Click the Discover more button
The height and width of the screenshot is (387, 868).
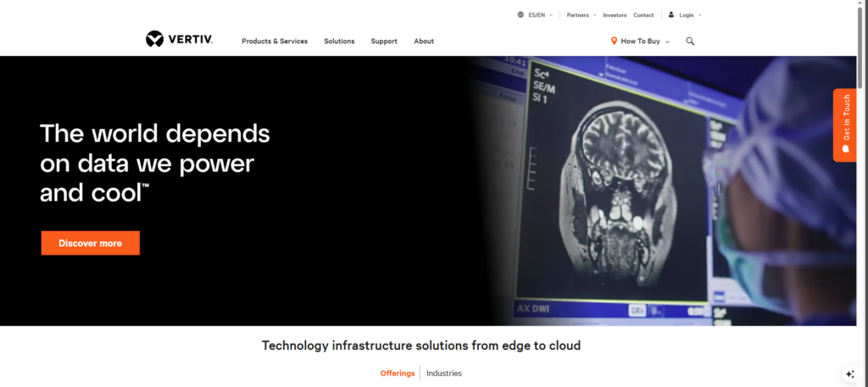[90, 243]
